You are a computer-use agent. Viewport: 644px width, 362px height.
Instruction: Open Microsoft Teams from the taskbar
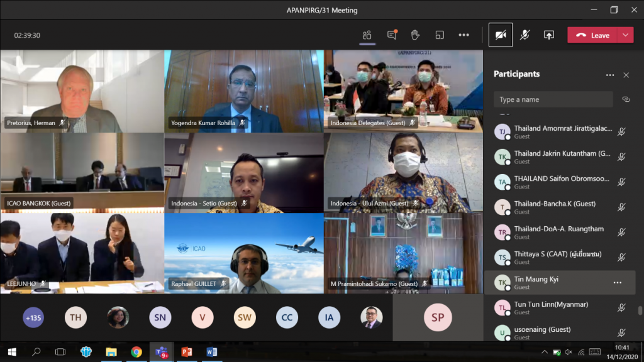tap(161, 353)
